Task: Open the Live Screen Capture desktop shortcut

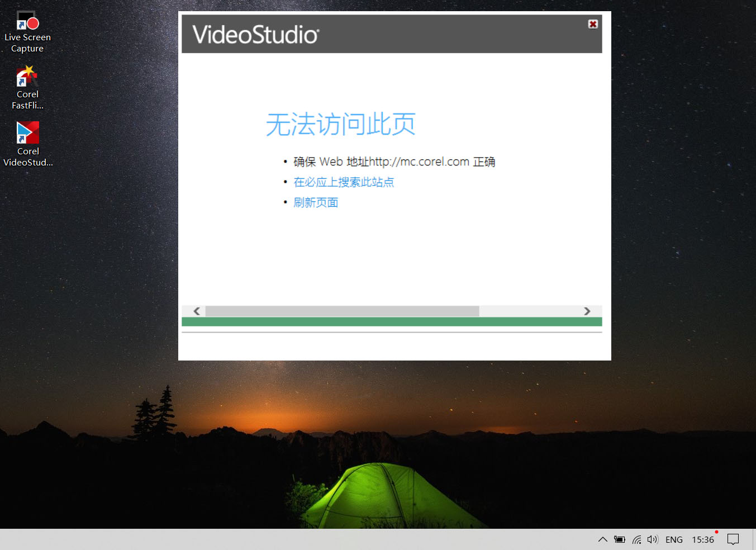Action: tap(27, 32)
